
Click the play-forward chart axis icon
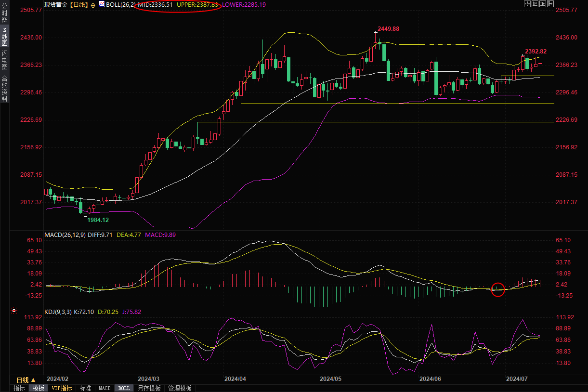click(543, 4)
